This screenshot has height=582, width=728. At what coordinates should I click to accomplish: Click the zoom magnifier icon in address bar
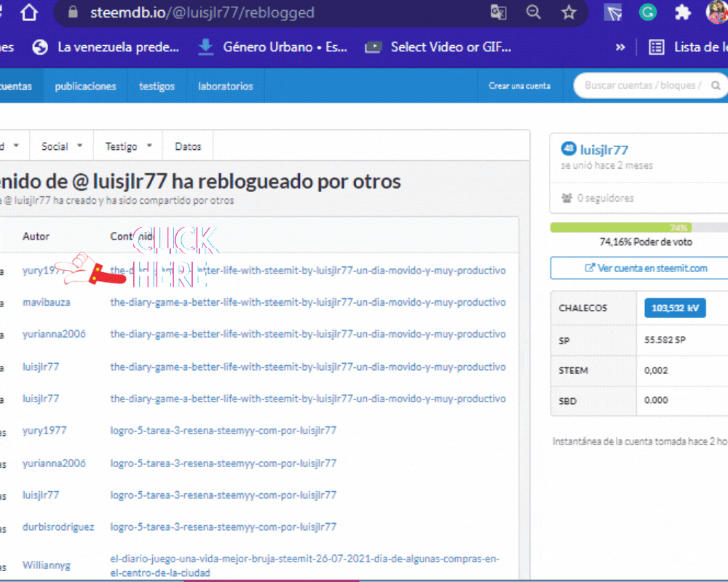tap(534, 12)
